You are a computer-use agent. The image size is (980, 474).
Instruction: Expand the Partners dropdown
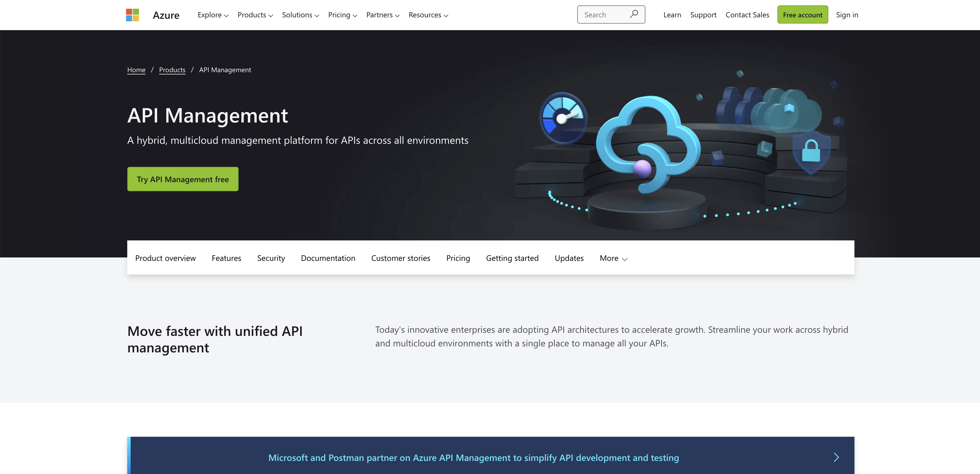[382, 15]
